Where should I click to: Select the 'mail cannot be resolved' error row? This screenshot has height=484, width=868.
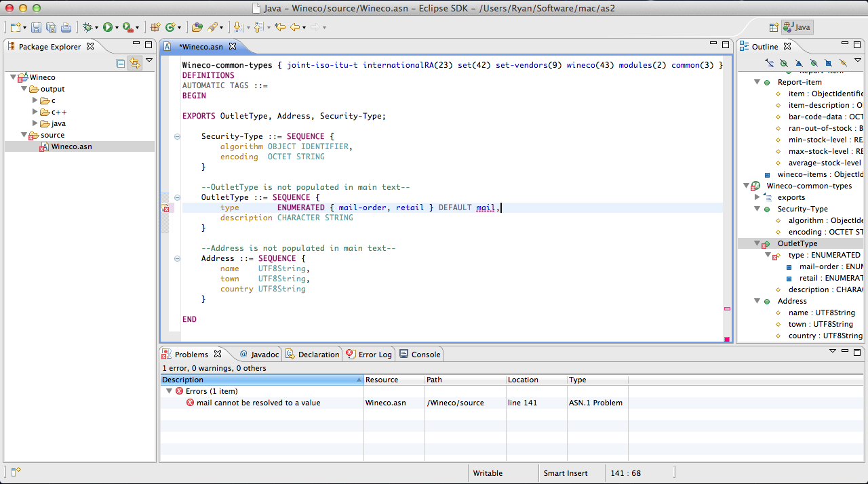point(258,403)
